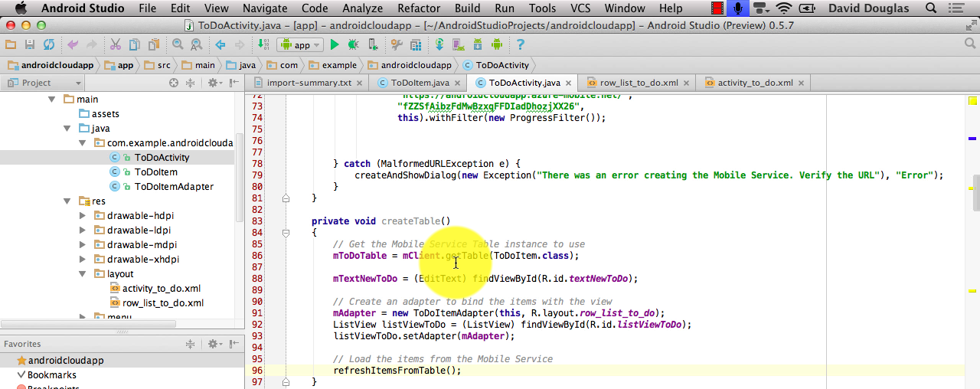Click Wi-Fi icon in menu bar

tap(783, 8)
